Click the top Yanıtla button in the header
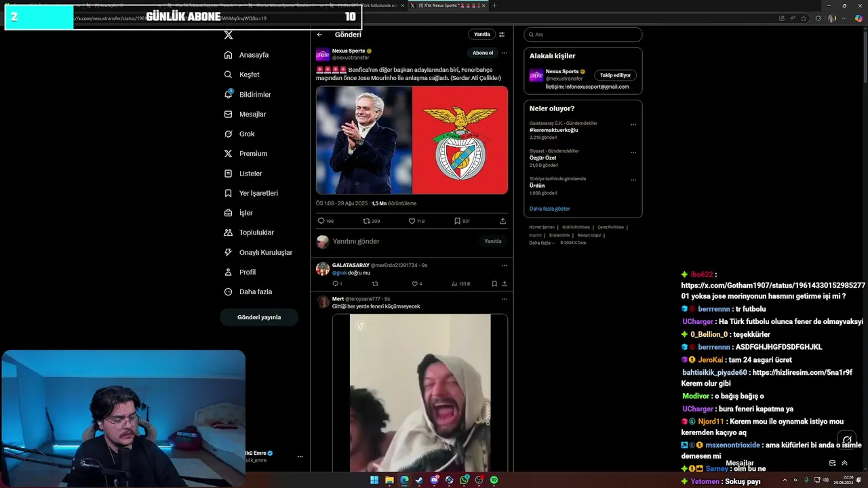Viewport: 868px width, 488px height. click(x=481, y=35)
